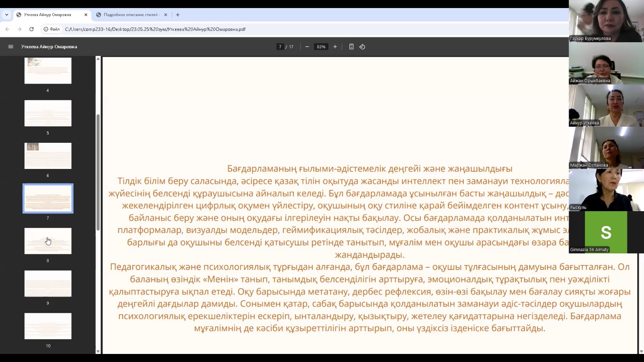This screenshot has height=362, width=644.
Task: Click the rotate counterclockwise icon
Action: 362,47
